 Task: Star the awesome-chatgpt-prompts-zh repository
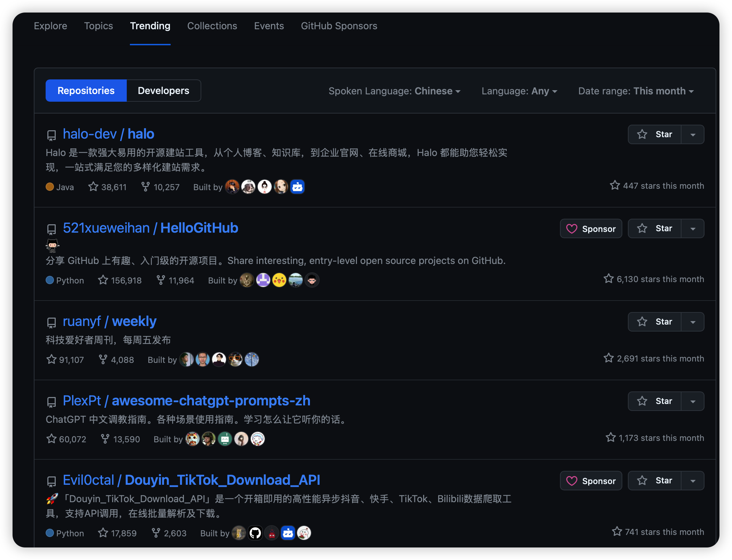coord(654,401)
